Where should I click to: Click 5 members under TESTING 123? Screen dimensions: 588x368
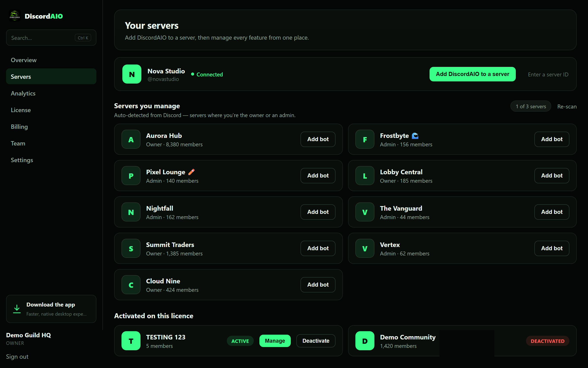tap(159, 346)
